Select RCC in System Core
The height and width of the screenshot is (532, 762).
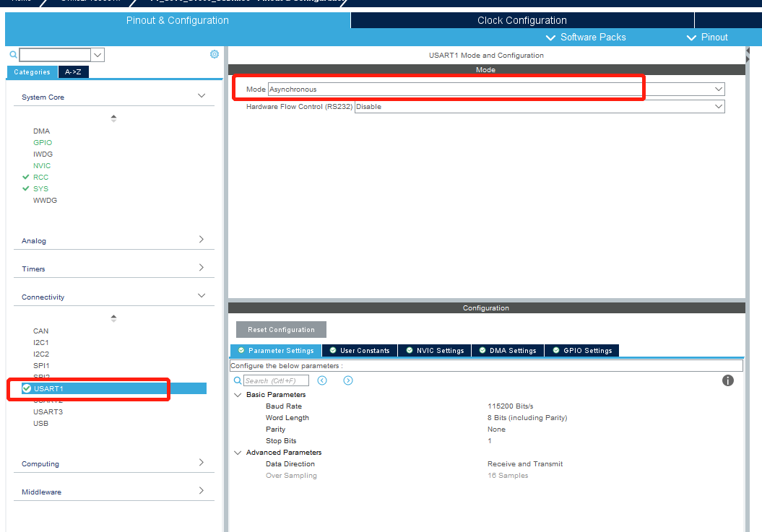coord(41,178)
